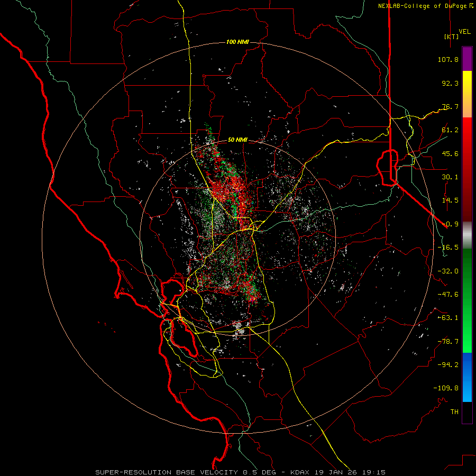The width and height of the screenshot is (476, 476).
Task: Click the -0.9 velocity scale value
Action: (x=450, y=224)
